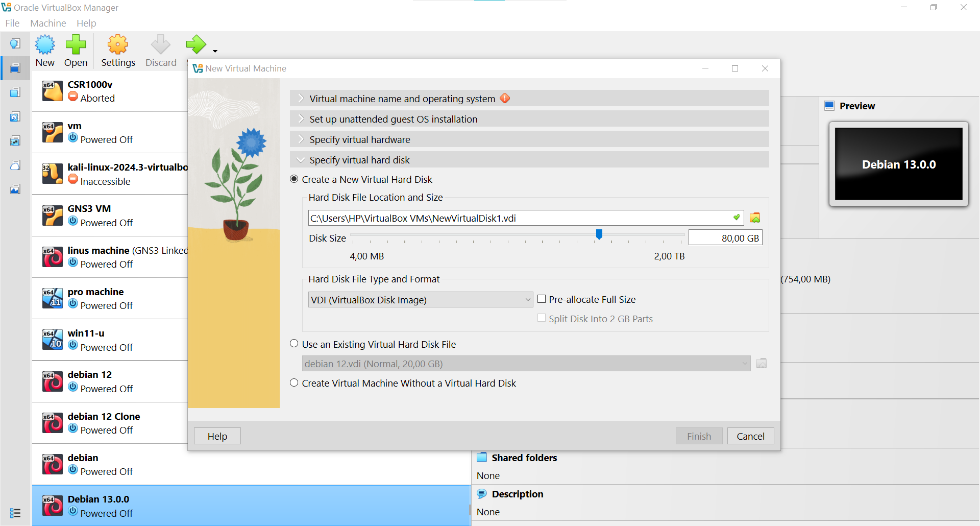Image resolution: width=980 pixels, height=526 pixels.
Task: Enable Pre-allocate Full Size checkbox
Action: [542, 299]
